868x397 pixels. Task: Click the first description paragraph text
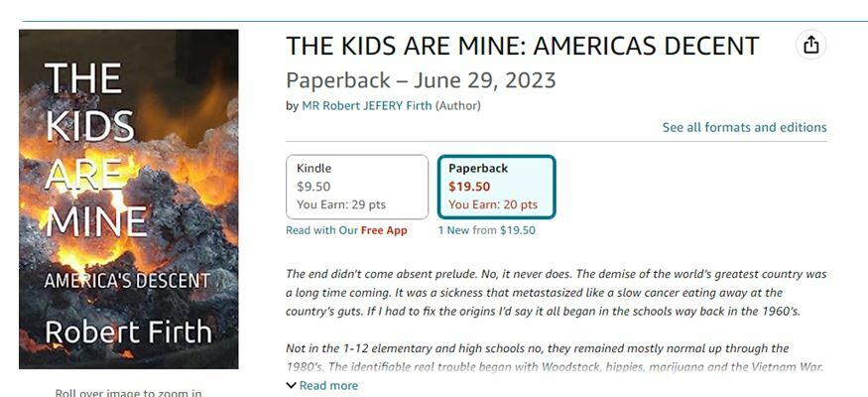coord(556,293)
